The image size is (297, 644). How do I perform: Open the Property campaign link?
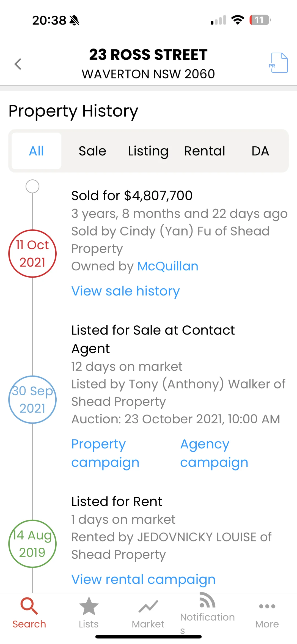pos(105,453)
